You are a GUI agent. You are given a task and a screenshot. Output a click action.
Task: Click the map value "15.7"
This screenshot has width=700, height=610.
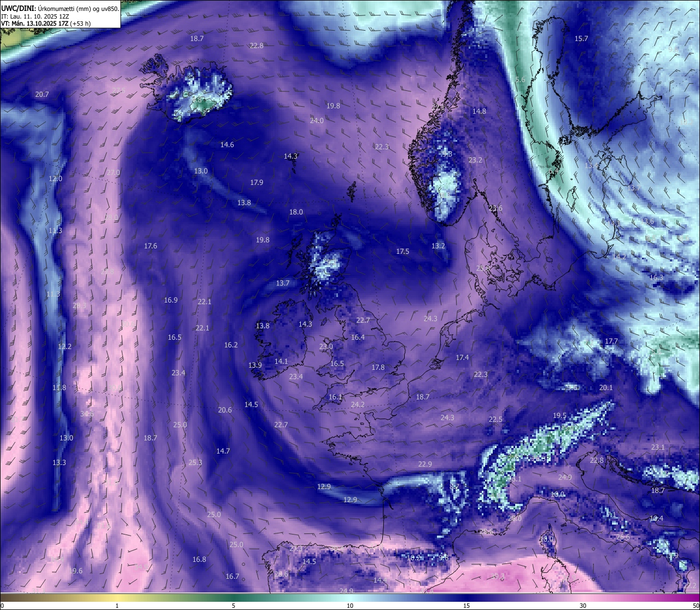point(581,39)
